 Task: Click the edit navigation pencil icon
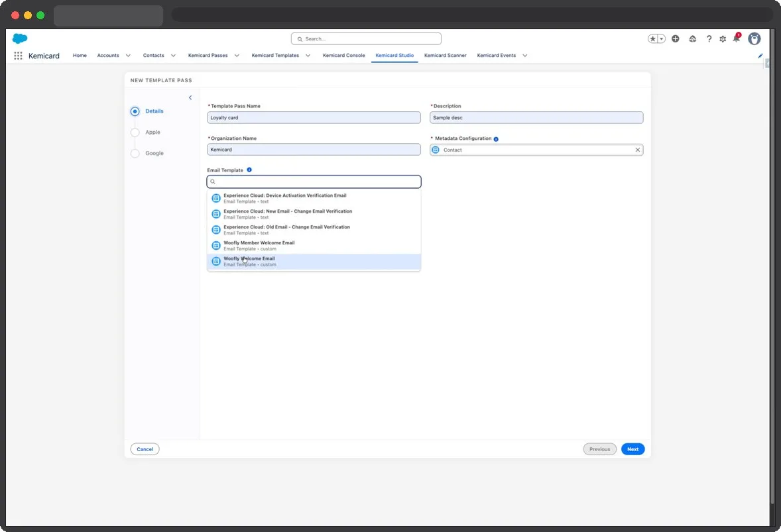(760, 56)
